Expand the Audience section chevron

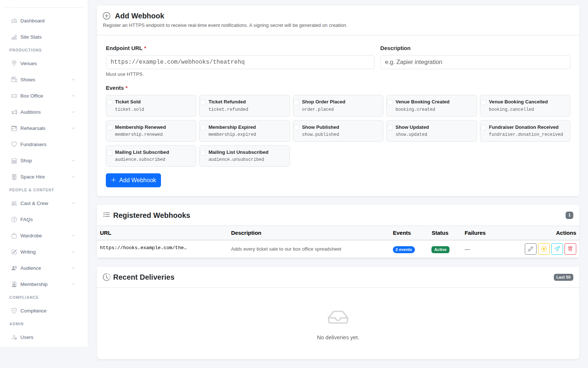(73, 268)
